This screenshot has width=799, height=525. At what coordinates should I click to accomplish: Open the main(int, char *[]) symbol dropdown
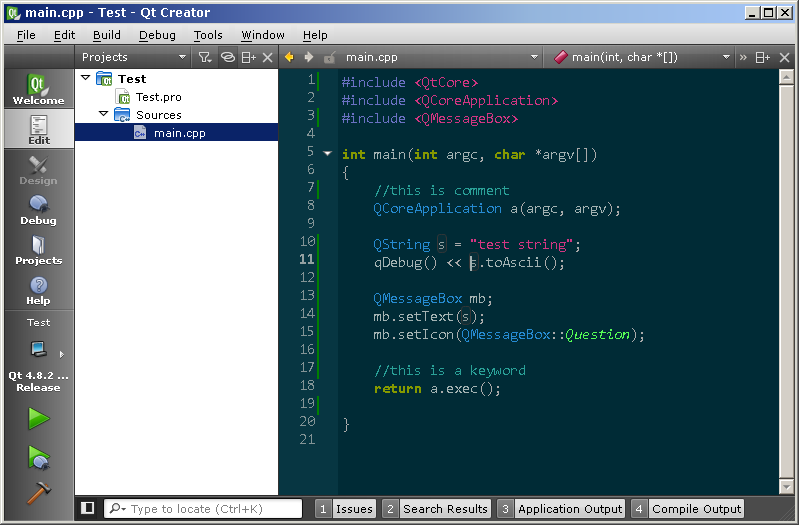point(642,57)
